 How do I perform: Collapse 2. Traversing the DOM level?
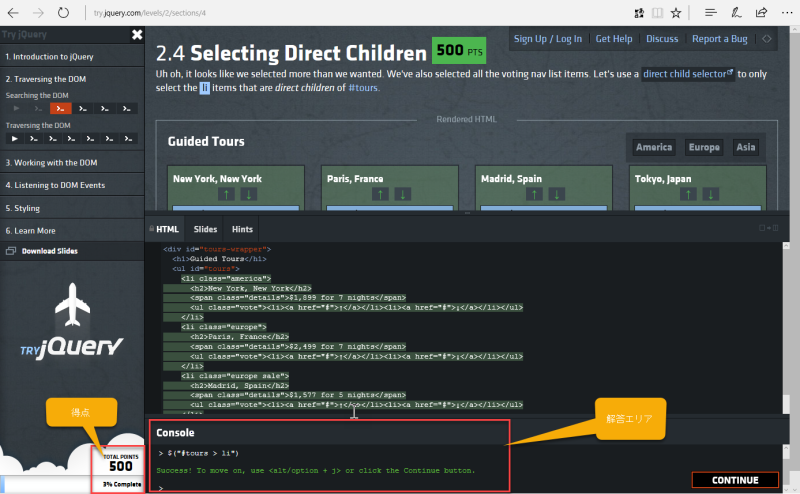point(72,79)
